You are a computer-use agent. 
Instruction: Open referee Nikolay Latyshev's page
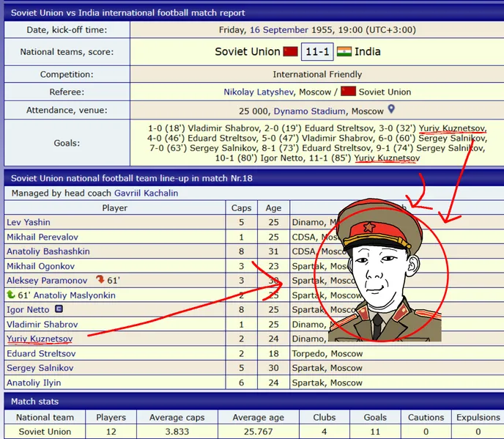point(258,92)
